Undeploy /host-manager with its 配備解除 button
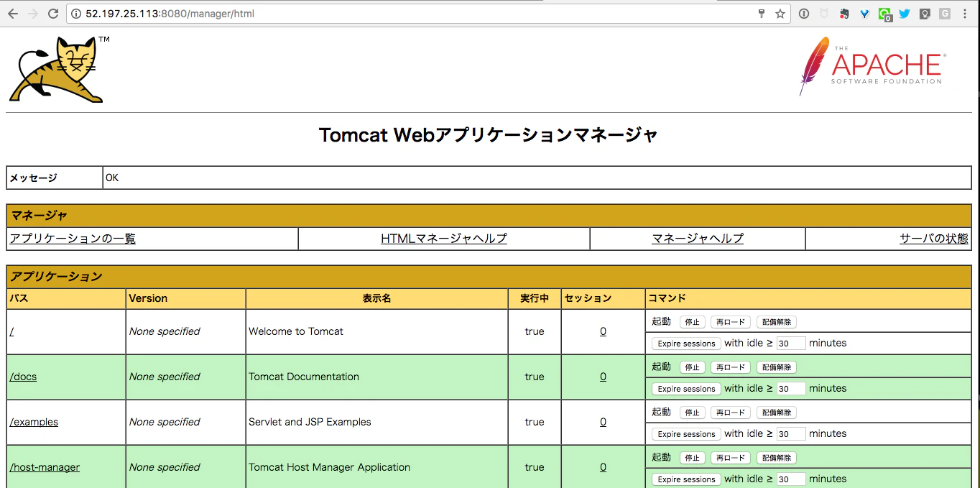 click(777, 458)
